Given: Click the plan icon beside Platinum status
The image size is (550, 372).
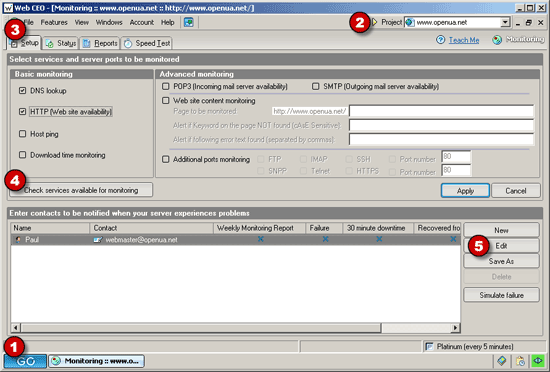Looking at the screenshot, I should click(x=429, y=346).
